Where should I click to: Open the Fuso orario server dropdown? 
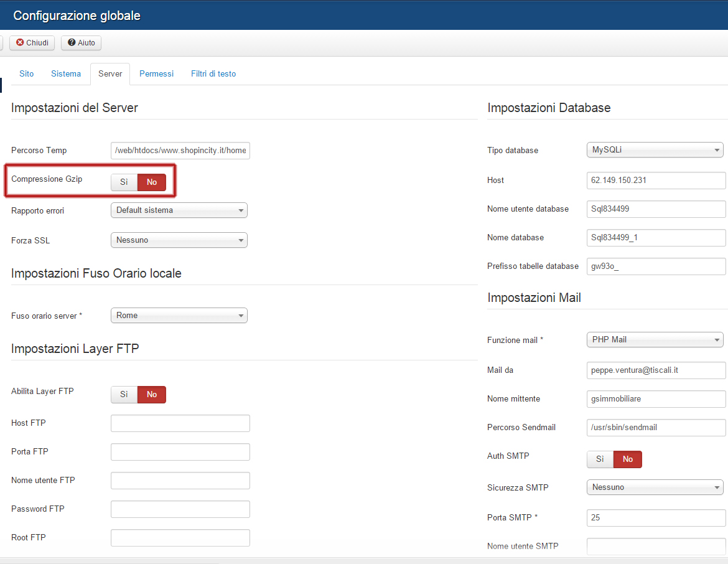(x=179, y=316)
